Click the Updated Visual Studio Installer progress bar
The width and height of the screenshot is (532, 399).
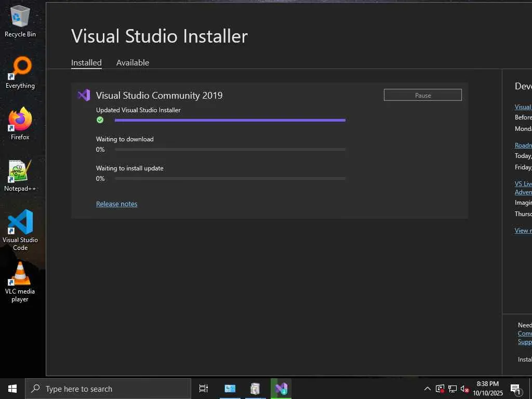[230, 120]
